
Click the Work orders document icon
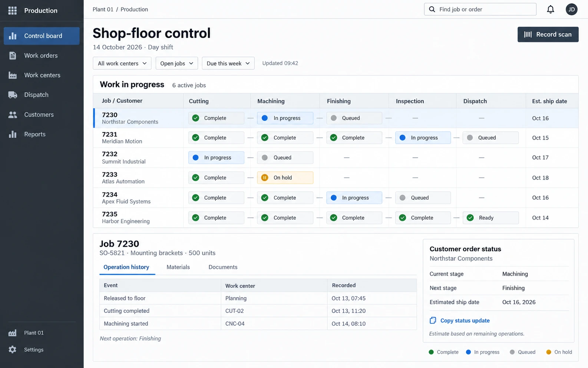[13, 56]
